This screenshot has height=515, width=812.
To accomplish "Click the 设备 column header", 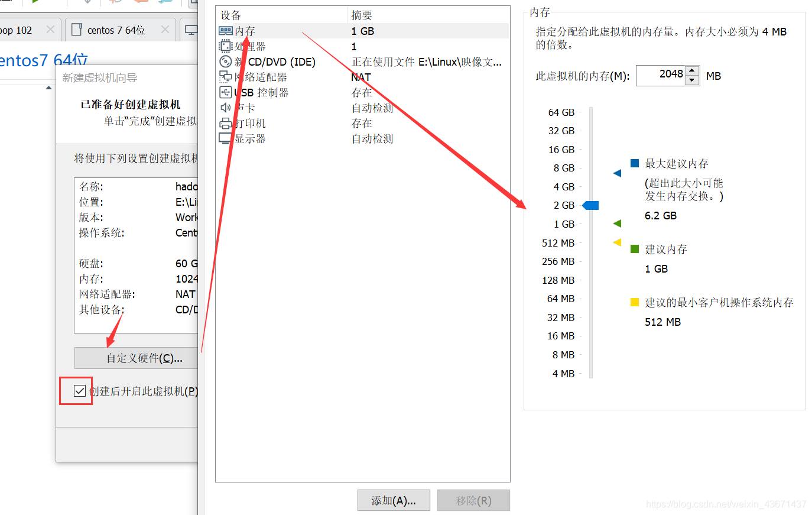I will (x=281, y=15).
